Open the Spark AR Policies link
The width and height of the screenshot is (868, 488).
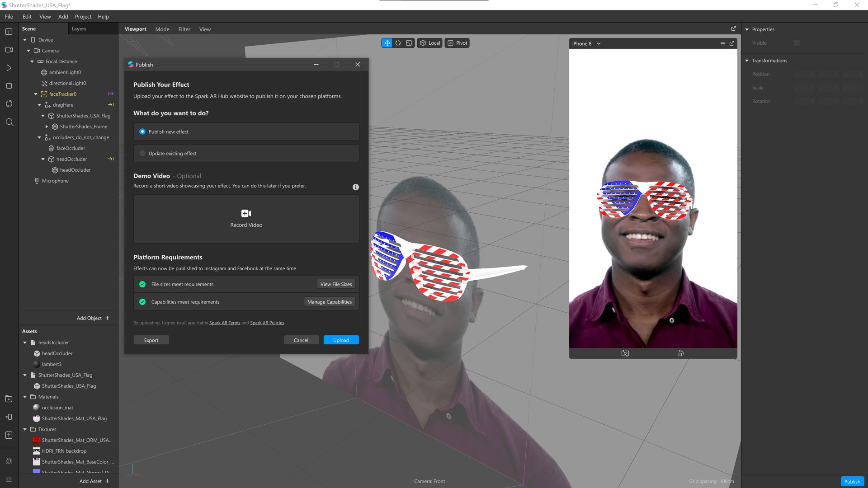tap(267, 323)
